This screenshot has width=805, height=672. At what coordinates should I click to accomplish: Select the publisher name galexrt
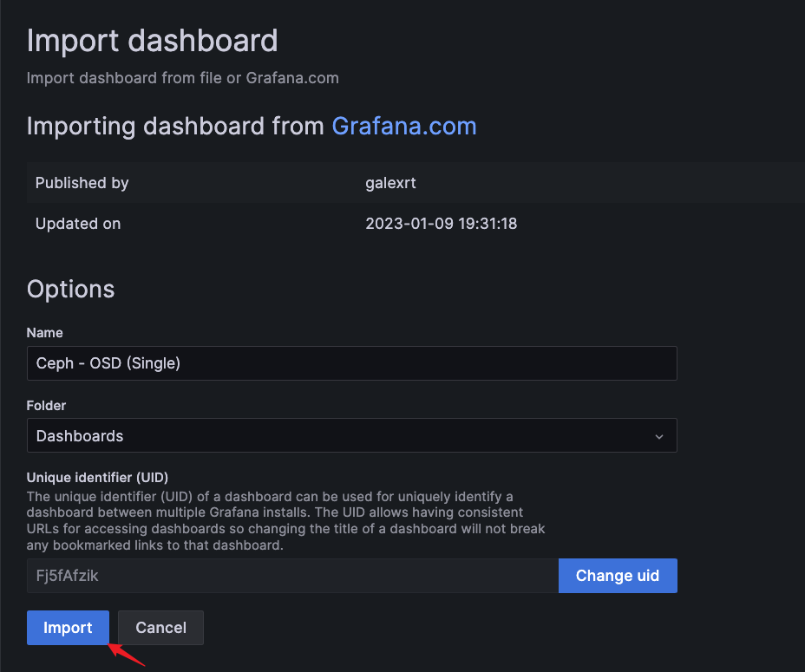click(390, 183)
